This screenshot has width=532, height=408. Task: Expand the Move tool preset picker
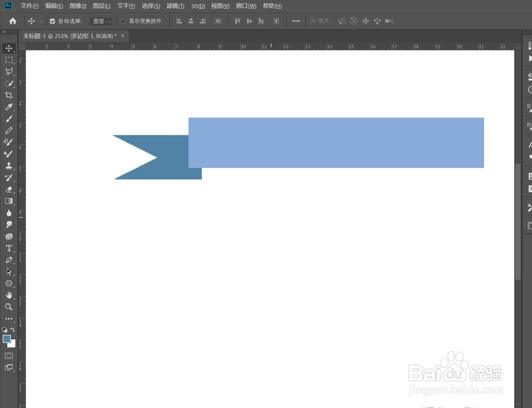(41, 21)
